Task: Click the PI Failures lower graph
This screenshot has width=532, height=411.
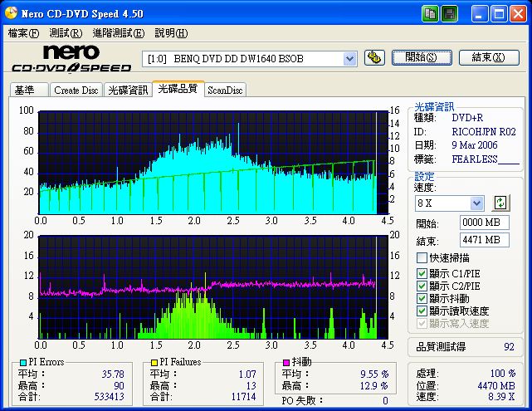Action: pyautogui.click(x=213, y=287)
